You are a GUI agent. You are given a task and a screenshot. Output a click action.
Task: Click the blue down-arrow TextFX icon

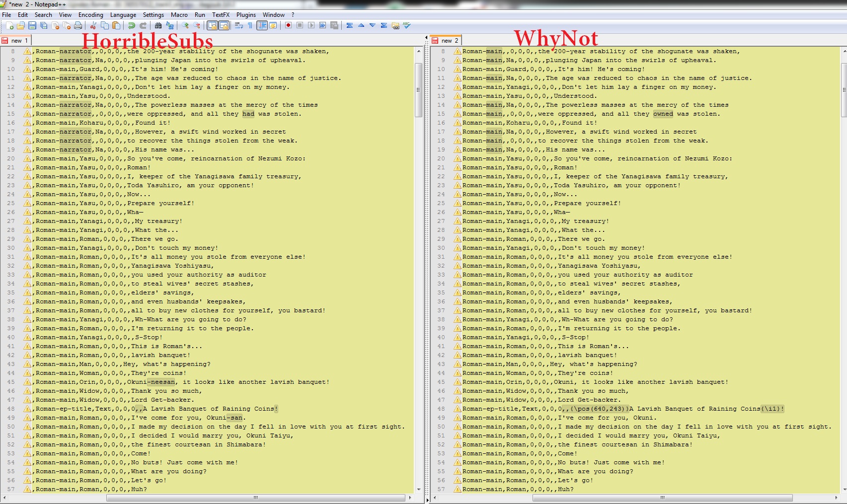[x=372, y=25]
